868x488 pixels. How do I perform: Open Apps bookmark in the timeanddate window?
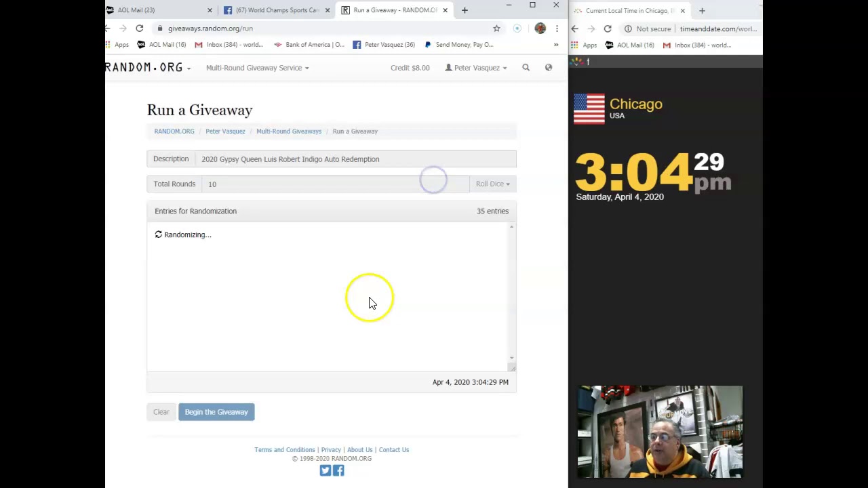[585, 45]
